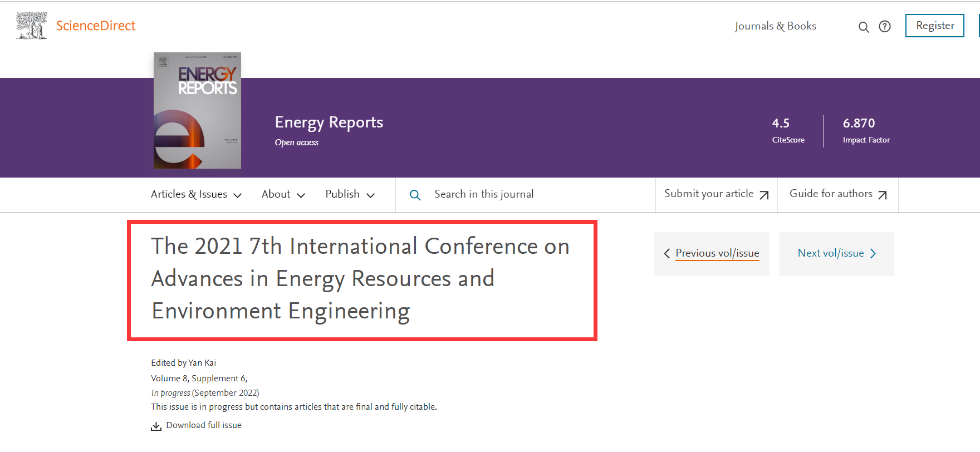
Task: Click the Elsevier tree logo
Action: 32,26
